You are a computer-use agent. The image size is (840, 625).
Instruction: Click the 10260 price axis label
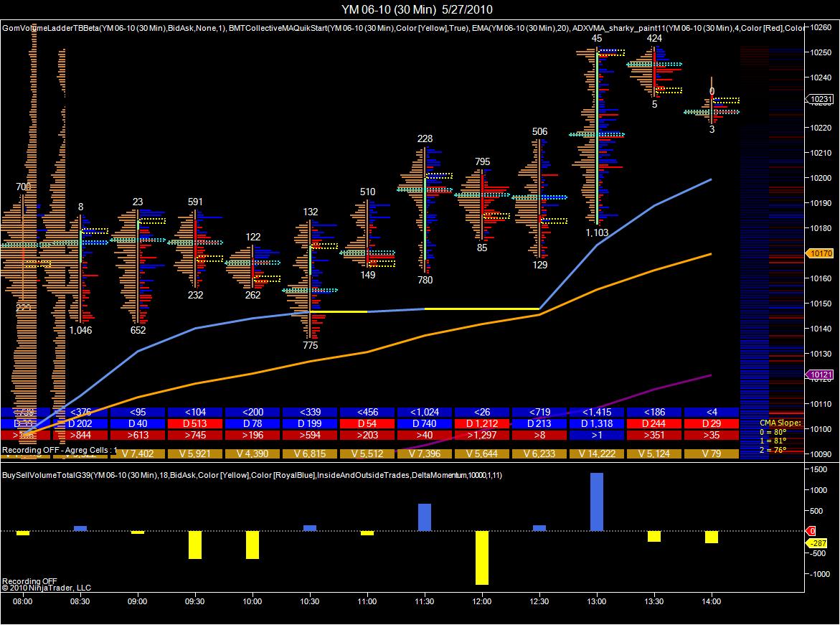tap(821, 27)
